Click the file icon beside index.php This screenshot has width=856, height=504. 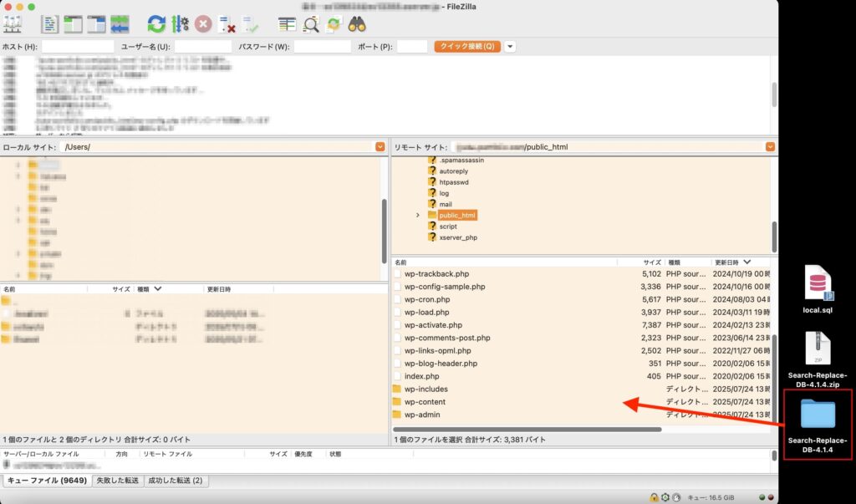point(397,376)
